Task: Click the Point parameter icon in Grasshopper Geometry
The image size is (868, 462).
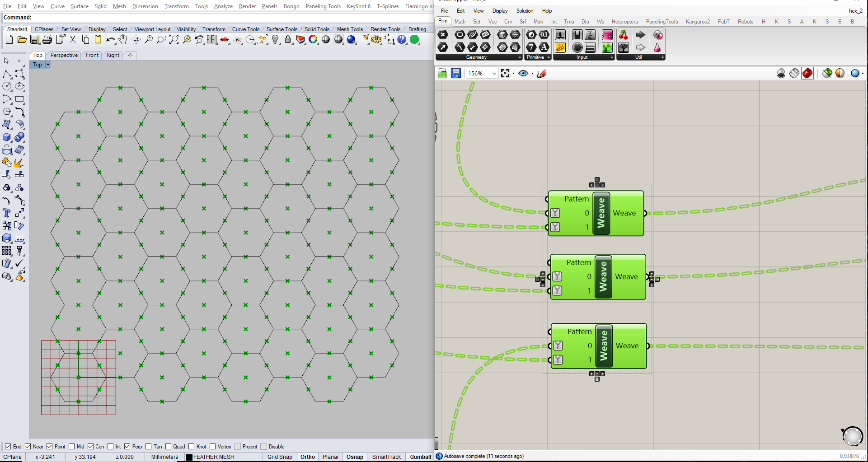Action: coord(443,35)
